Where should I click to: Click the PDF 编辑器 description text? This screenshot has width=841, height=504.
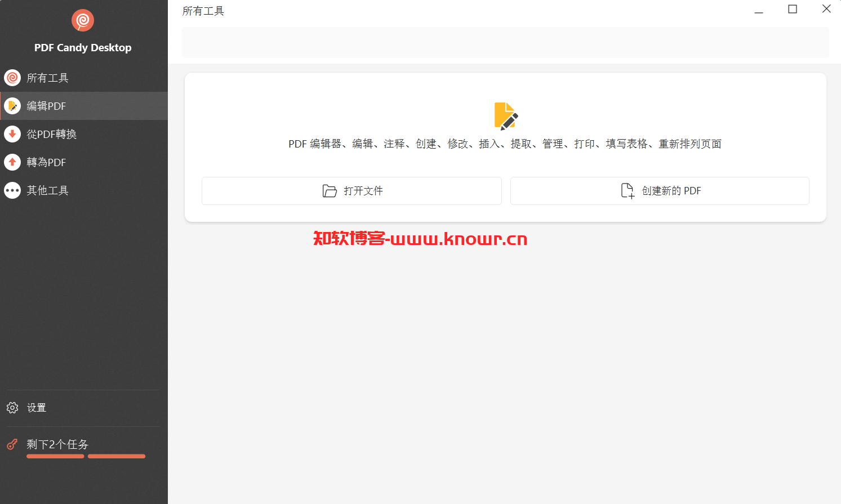pyautogui.click(x=505, y=144)
